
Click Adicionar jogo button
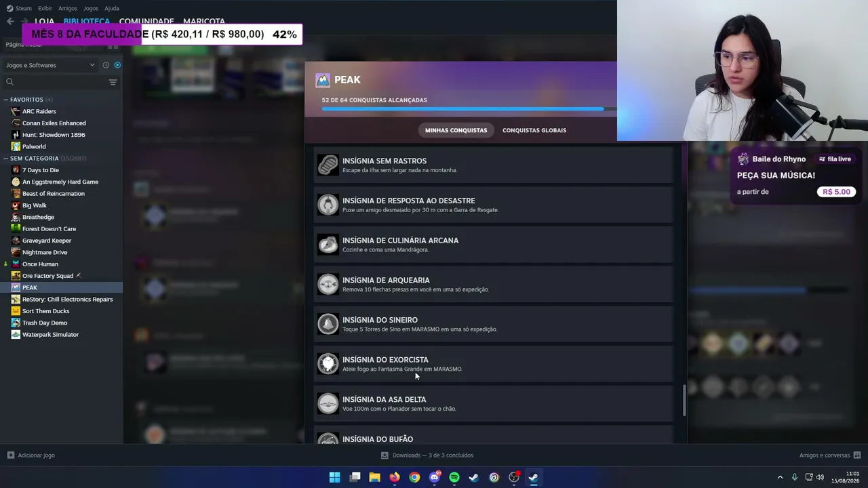(31, 455)
